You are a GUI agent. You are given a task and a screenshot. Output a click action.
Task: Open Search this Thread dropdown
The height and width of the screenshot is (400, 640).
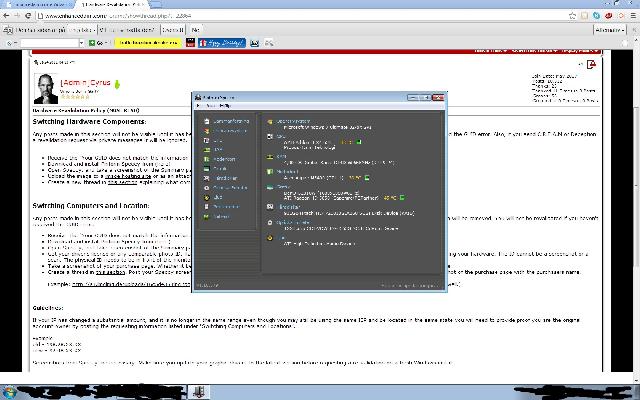[x=535, y=51]
